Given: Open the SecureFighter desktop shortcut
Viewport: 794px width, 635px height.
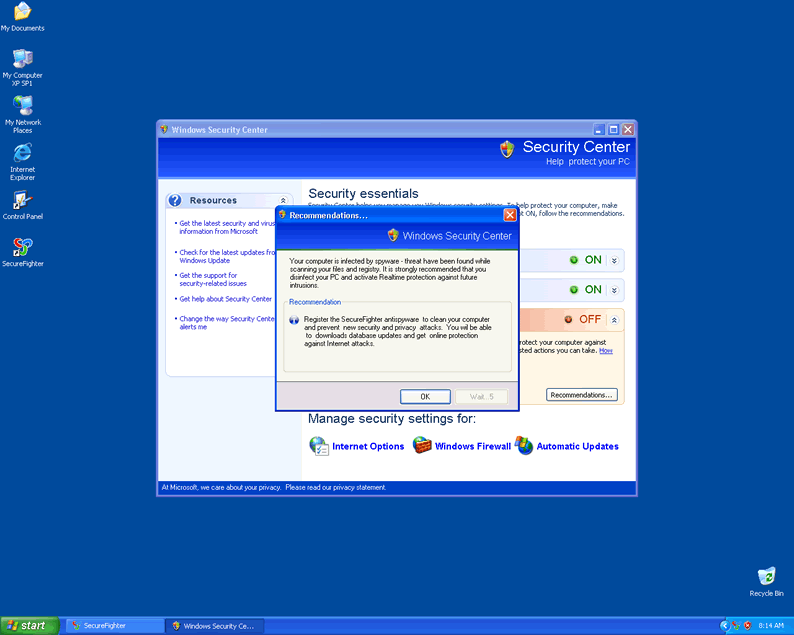Looking at the screenshot, I should (22, 248).
